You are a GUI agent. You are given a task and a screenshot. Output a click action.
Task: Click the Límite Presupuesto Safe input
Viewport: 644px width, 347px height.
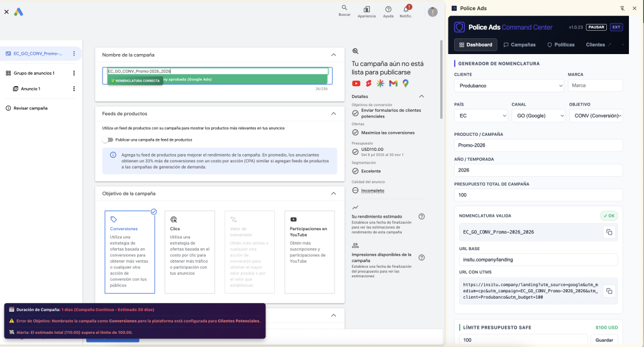coord(523,340)
